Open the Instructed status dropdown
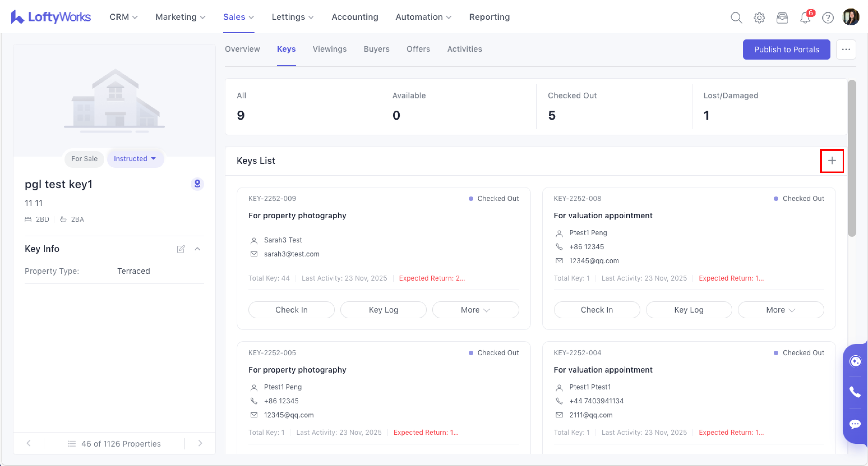This screenshot has width=868, height=466. coord(135,159)
